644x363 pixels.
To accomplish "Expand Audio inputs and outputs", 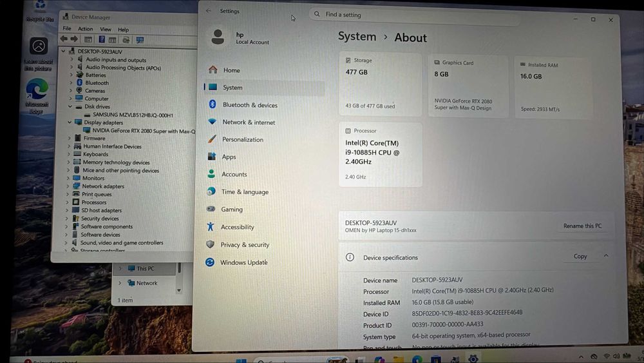I will coord(71,59).
